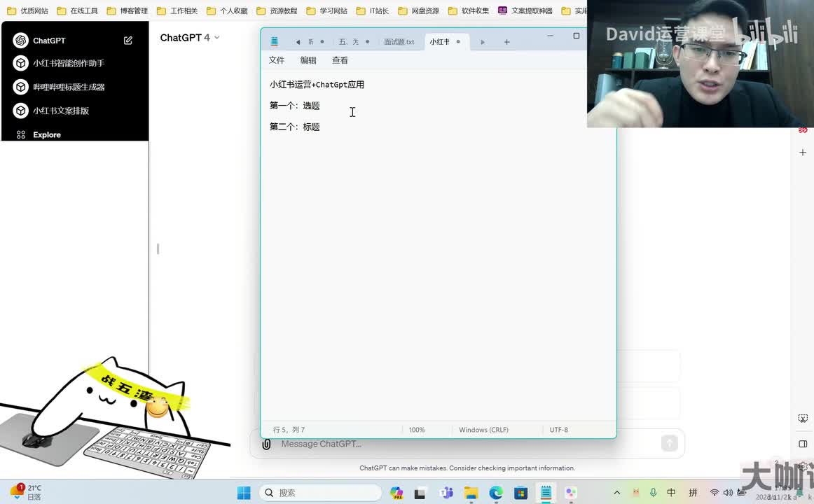Viewport: 814px width, 504px height.
Task: Click the new chat pencil icon
Action: point(128,41)
